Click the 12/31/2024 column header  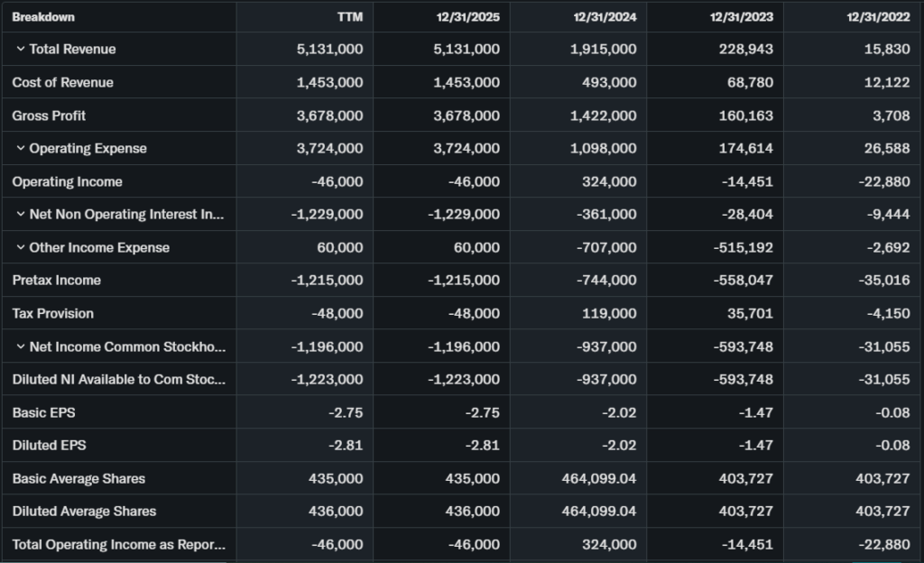point(605,17)
